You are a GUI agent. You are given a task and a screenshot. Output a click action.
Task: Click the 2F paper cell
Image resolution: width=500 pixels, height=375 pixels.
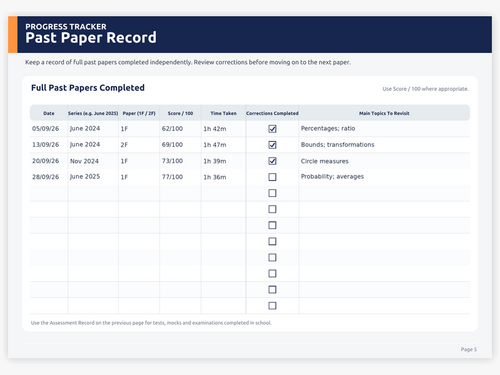[x=139, y=145]
